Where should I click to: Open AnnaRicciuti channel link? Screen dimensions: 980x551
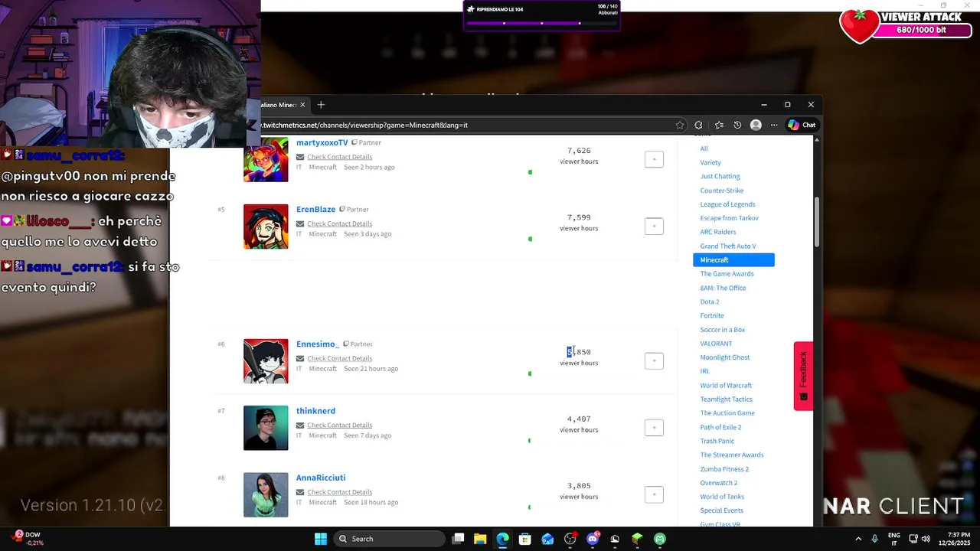click(321, 478)
